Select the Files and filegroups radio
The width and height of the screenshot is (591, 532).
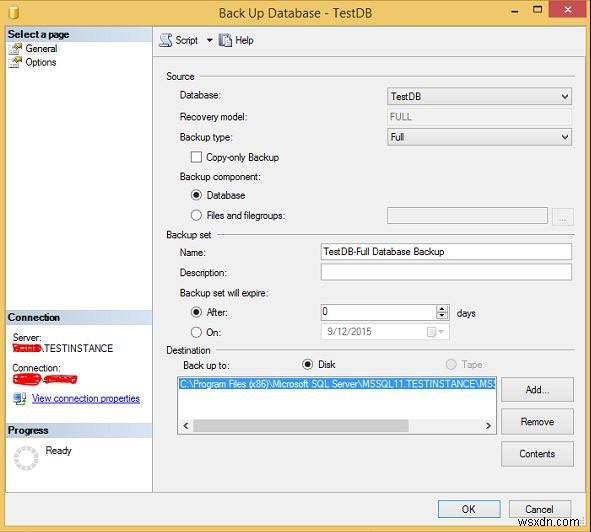(x=196, y=215)
